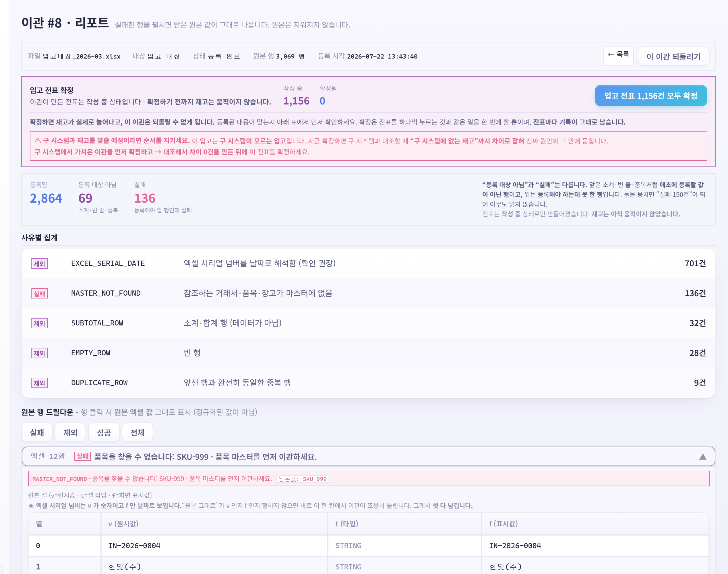The width and height of the screenshot is (728, 574).
Task: Click the 1,156 drafting count
Action: point(296,101)
